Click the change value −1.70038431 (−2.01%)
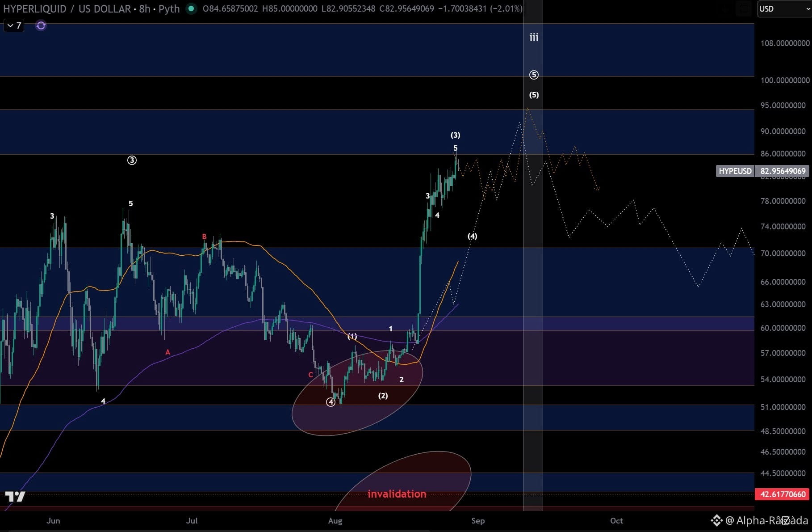Image resolution: width=812 pixels, height=532 pixels. (480, 8)
